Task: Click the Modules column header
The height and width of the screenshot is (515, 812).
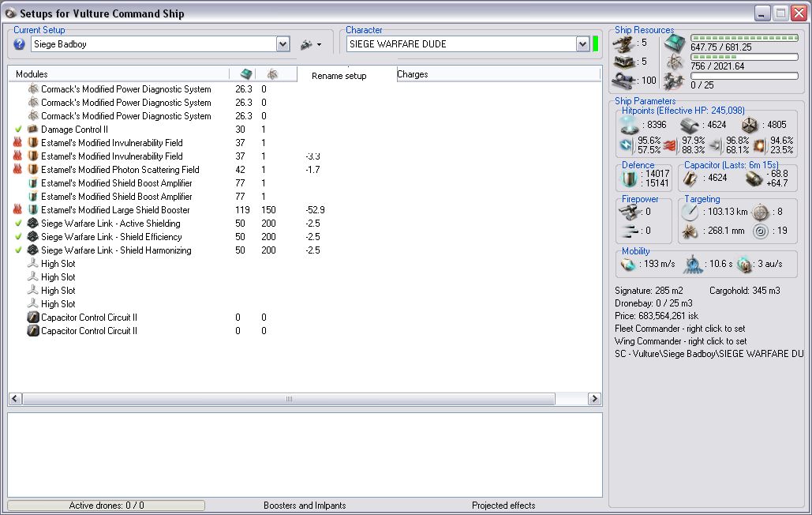Action: pos(32,74)
